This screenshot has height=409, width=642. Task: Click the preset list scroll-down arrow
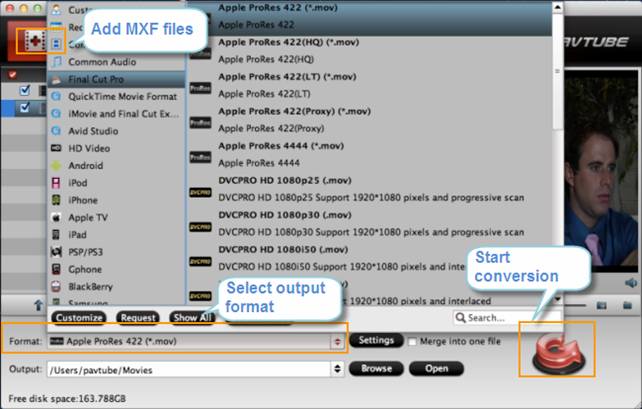558,299
